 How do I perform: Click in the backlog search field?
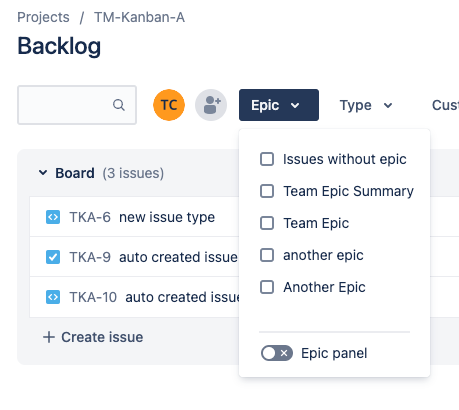77,105
